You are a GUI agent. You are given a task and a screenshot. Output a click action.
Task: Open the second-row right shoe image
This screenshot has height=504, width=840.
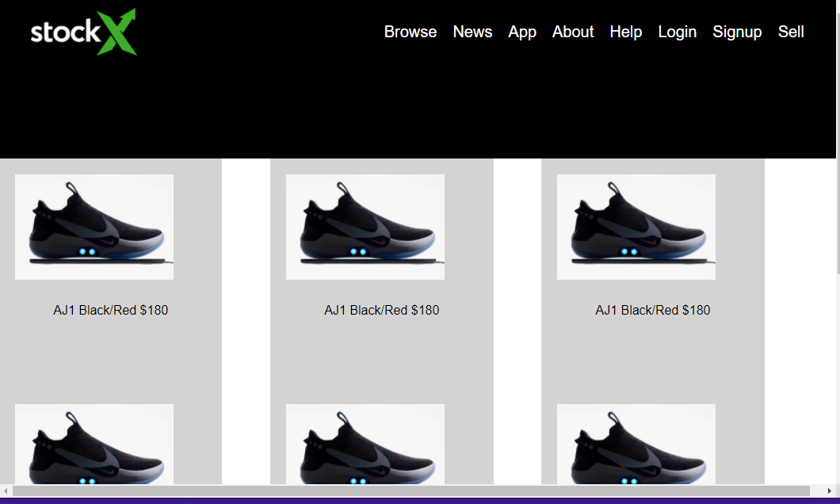pos(636,444)
